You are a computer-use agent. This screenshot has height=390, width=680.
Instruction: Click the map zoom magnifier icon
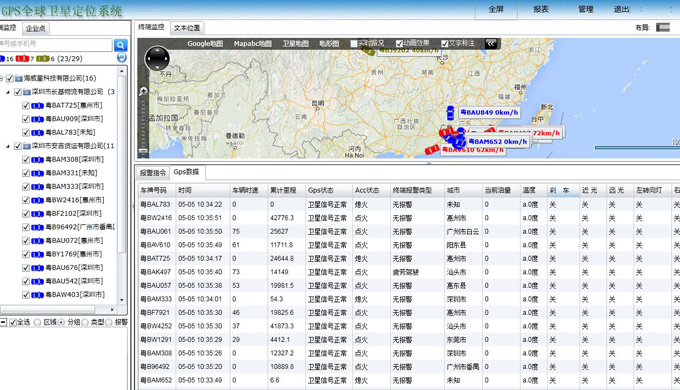(x=143, y=92)
